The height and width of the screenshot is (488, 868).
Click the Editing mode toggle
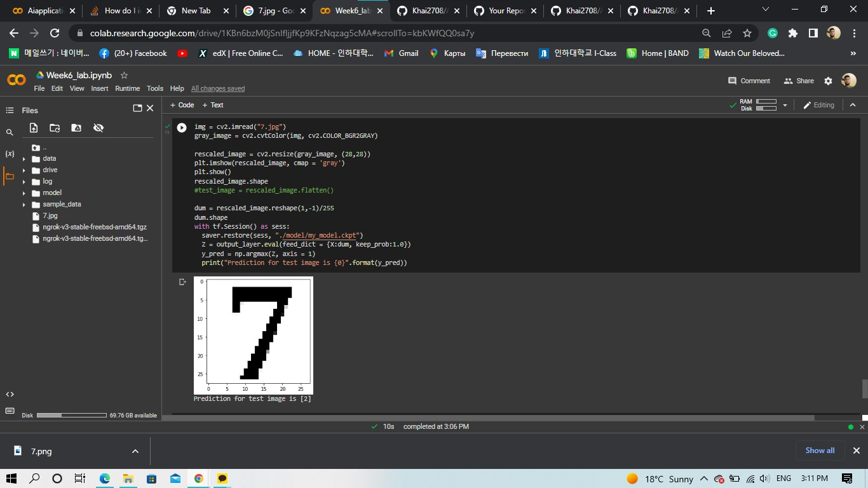point(819,105)
